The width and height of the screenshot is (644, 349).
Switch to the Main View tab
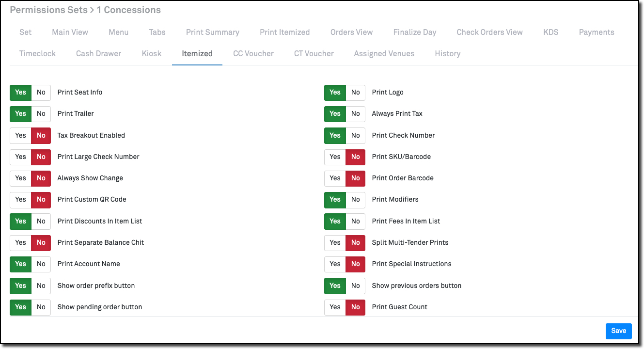pos(70,32)
